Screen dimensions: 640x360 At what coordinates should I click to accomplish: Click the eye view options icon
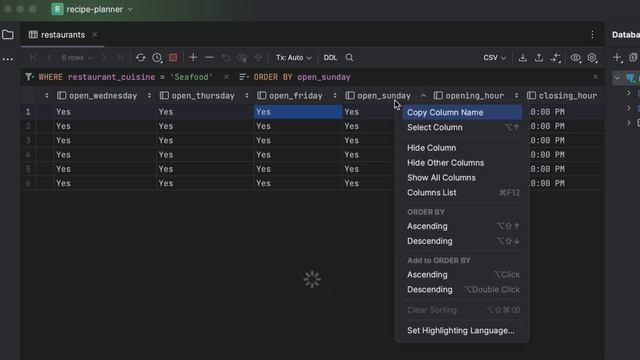576,58
